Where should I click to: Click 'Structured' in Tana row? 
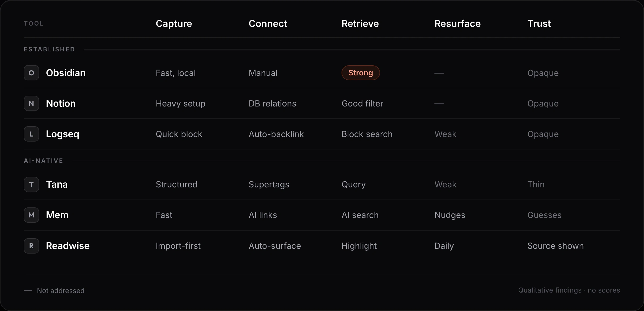pyautogui.click(x=177, y=184)
